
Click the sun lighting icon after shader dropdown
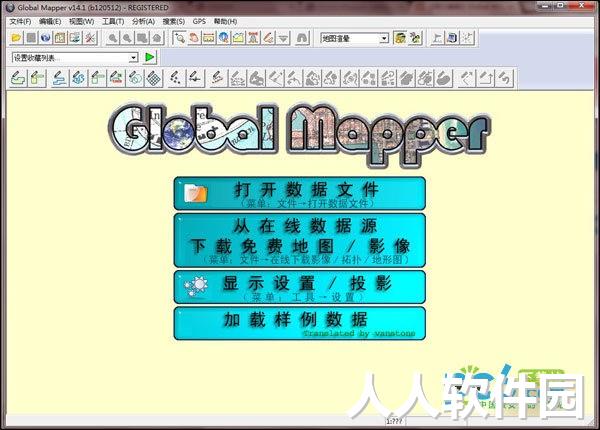415,38
